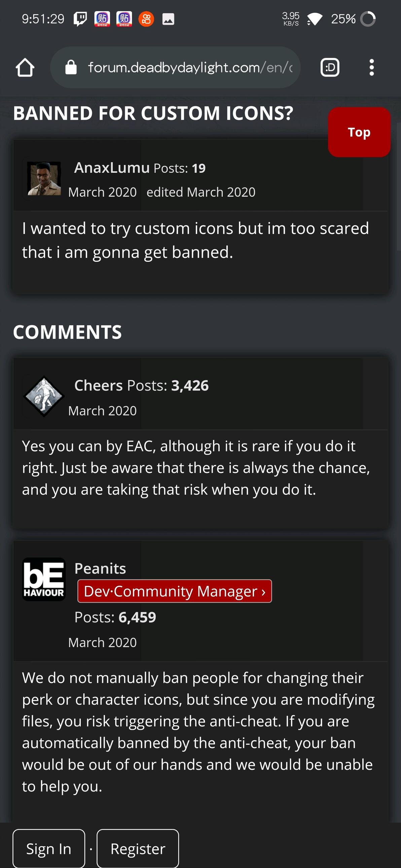
Task: Open Cheers username profile link
Action: tap(98, 385)
